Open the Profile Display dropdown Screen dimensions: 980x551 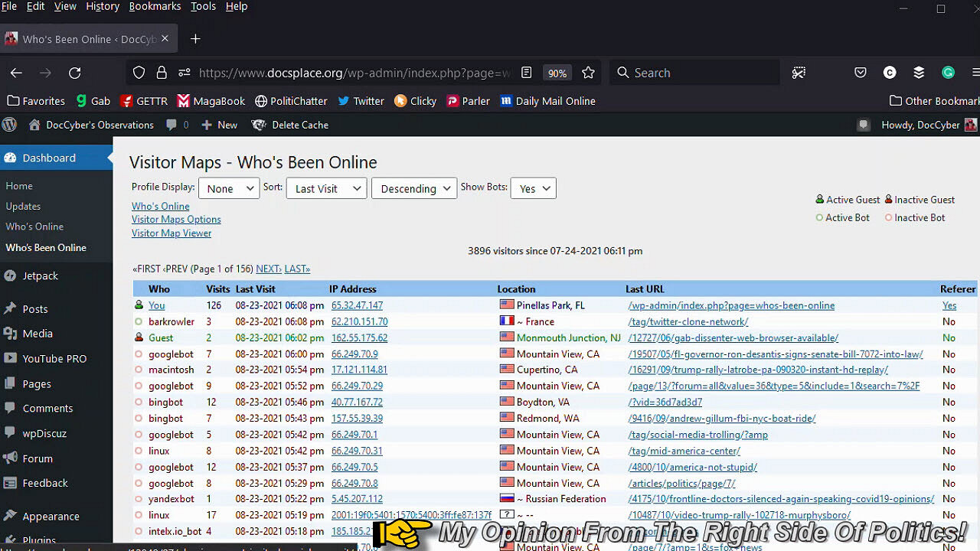pos(229,188)
